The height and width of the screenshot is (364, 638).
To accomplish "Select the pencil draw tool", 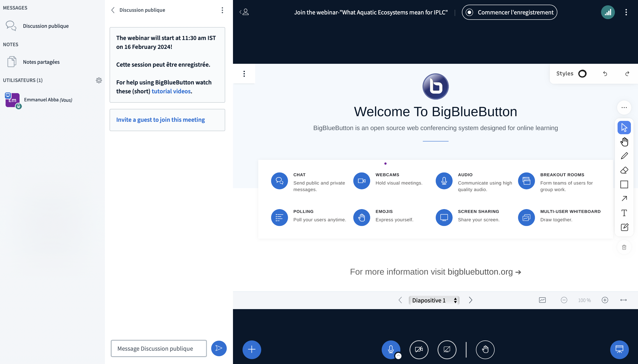I will click(x=624, y=156).
